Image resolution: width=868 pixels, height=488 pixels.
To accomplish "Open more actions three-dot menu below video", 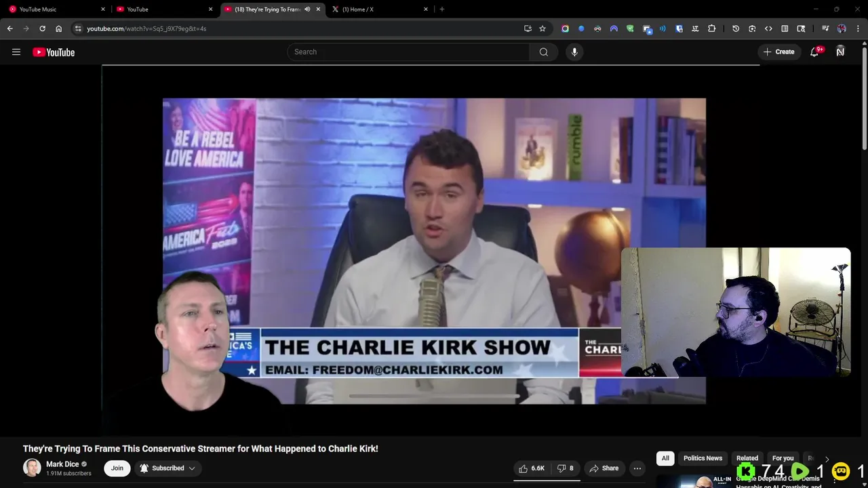I will tap(637, 468).
